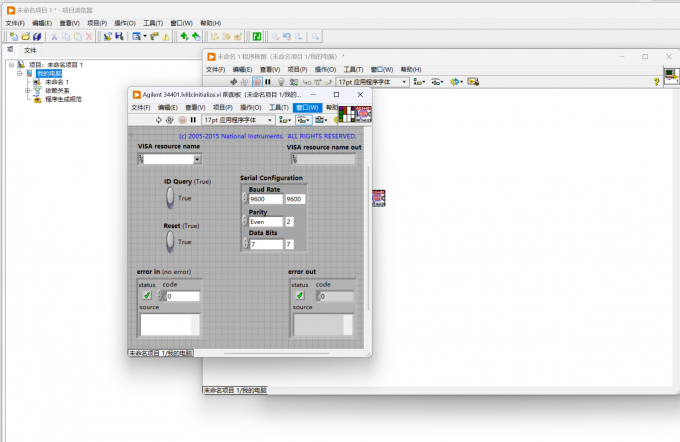Screen dimensions: 680x442
Task: Click Save All icon in Project Explorer toolbar
Action: (x=37, y=36)
